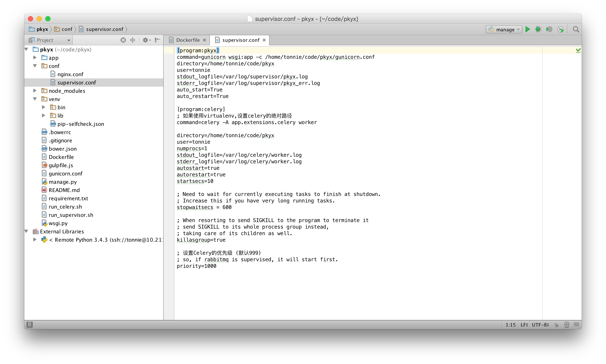This screenshot has height=364, width=606.
Task: Toggle tool window buttons in status bar corner
Action: 30,325
